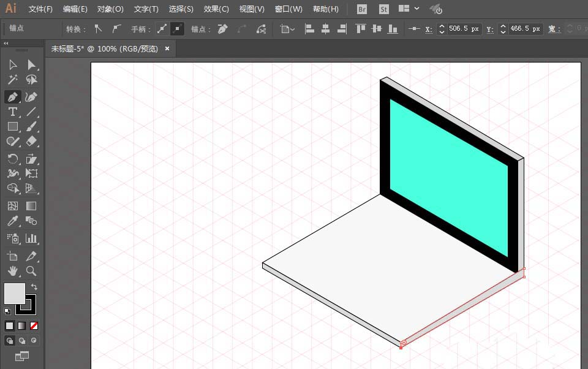This screenshot has height=369, width=588.
Task: Pick the Magic Wand tool
Action: tap(13, 80)
